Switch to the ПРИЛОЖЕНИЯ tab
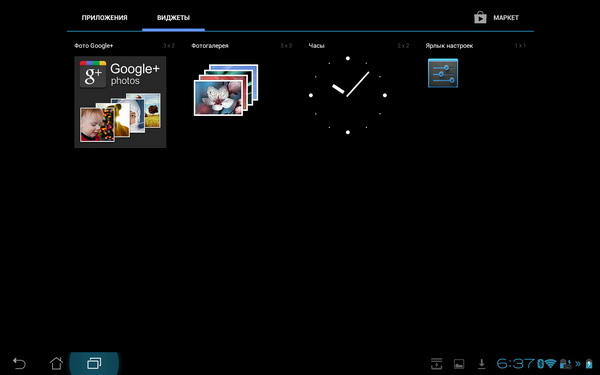The width and height of the screenshot is (600, 375). point(104,18)
